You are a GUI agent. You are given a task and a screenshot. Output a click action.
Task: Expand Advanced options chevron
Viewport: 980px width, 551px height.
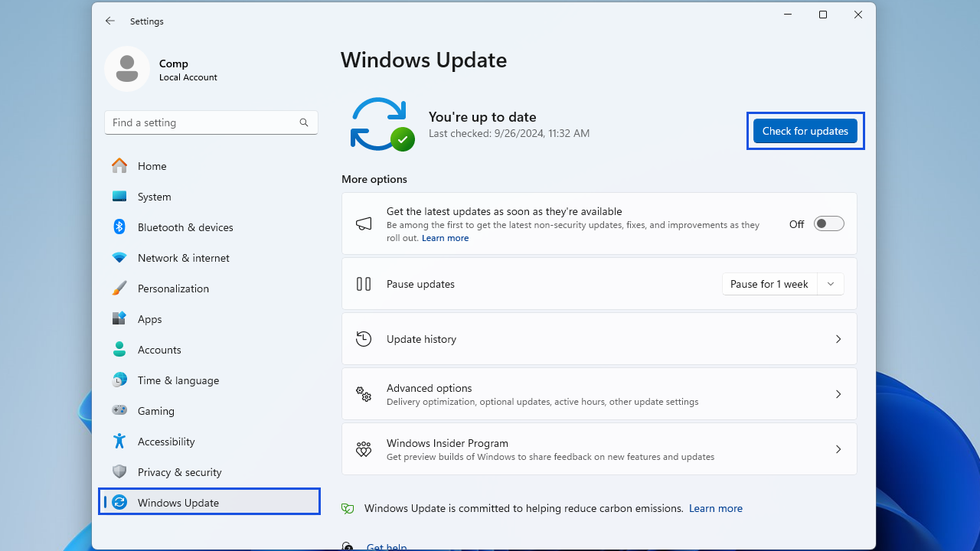(838, 394)
